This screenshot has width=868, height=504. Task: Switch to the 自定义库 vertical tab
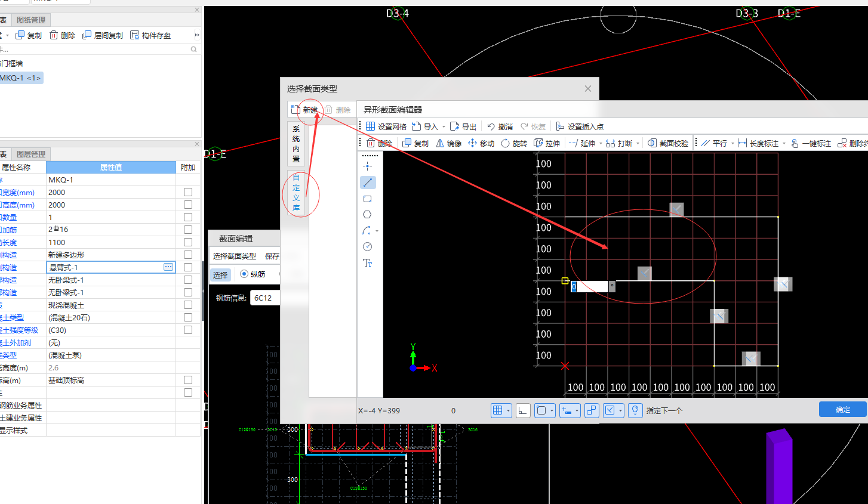[296, 193]
